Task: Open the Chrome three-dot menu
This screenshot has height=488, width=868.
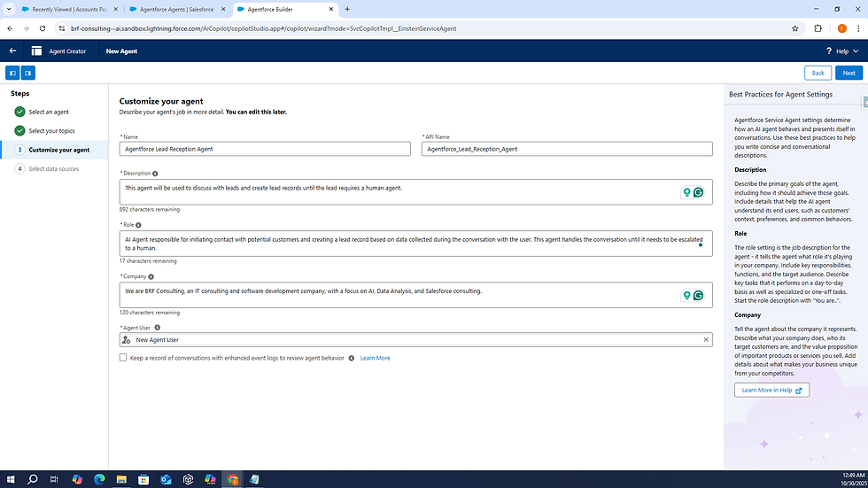Action: [x=858, y=28]
